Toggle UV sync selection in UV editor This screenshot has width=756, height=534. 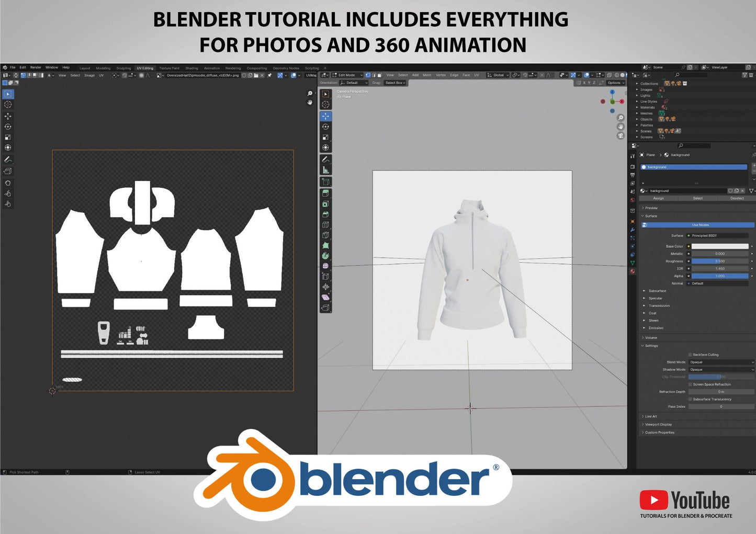click(16, 75)
